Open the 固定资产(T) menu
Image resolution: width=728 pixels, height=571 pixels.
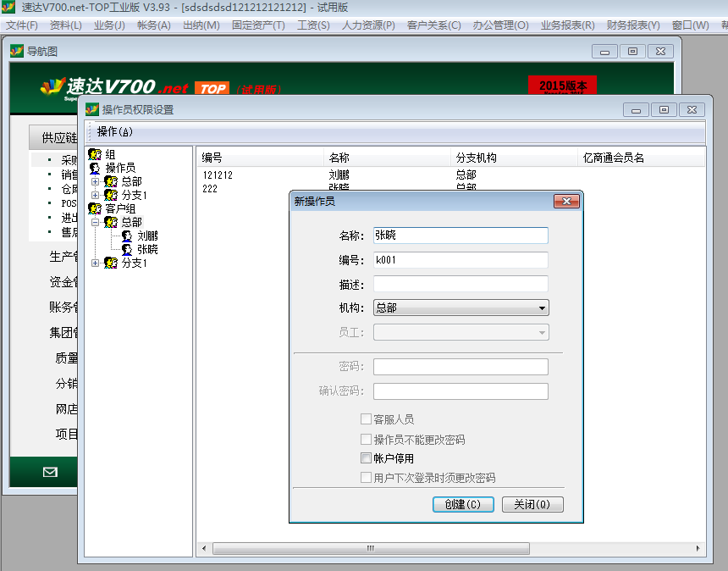tap(258, 25)
